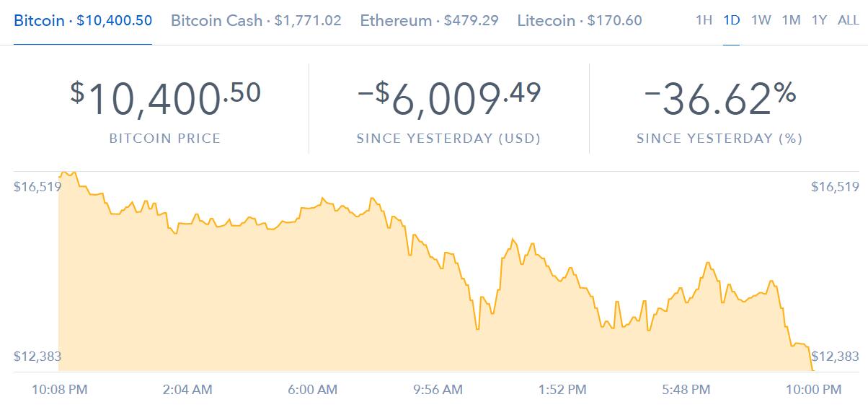Select the Litecoin price tab
This screenshot has height=415, width=868.
tap(580, 20)
